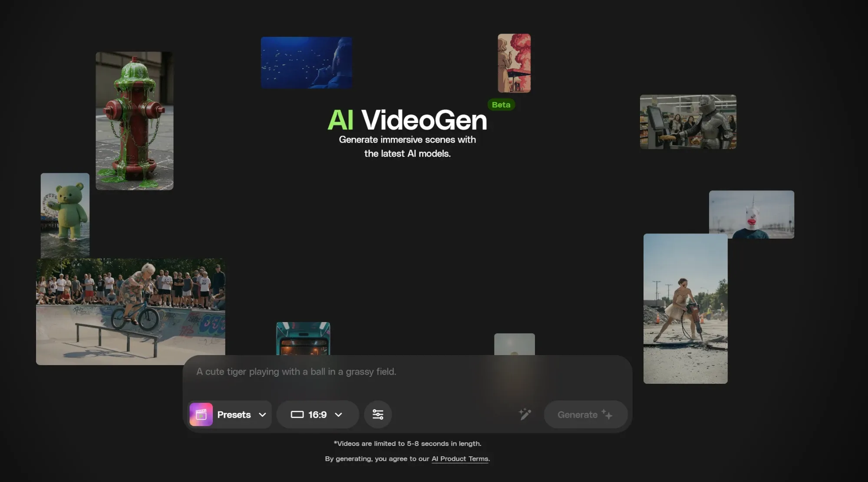Viewport: 868px width, 482px height.
Task: Open the teal bus thumbnail
Action: (303, 339)
